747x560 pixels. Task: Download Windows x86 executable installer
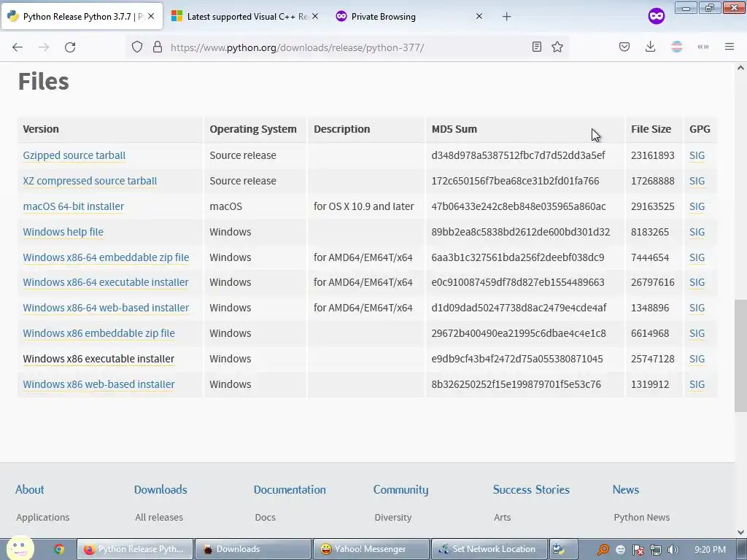pos(98,359)
